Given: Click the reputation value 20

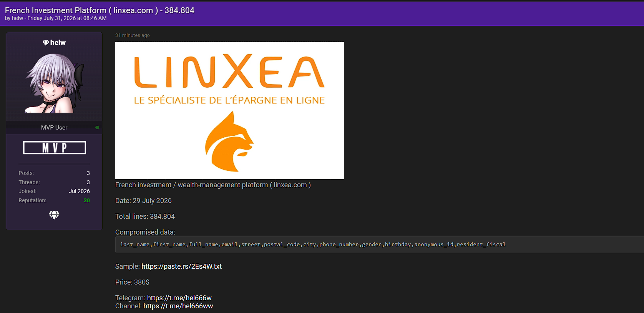Looking at the screenshot, I should (87, 200).
